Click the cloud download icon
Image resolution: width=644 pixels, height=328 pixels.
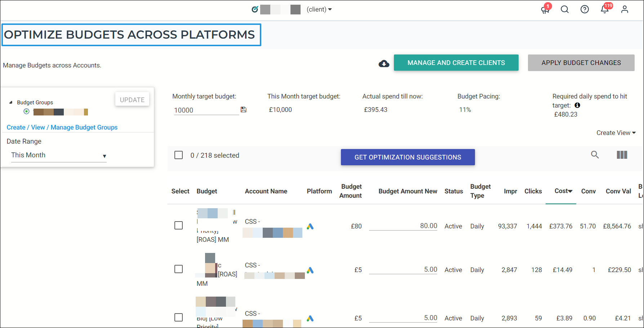click(x=384, y=64)
